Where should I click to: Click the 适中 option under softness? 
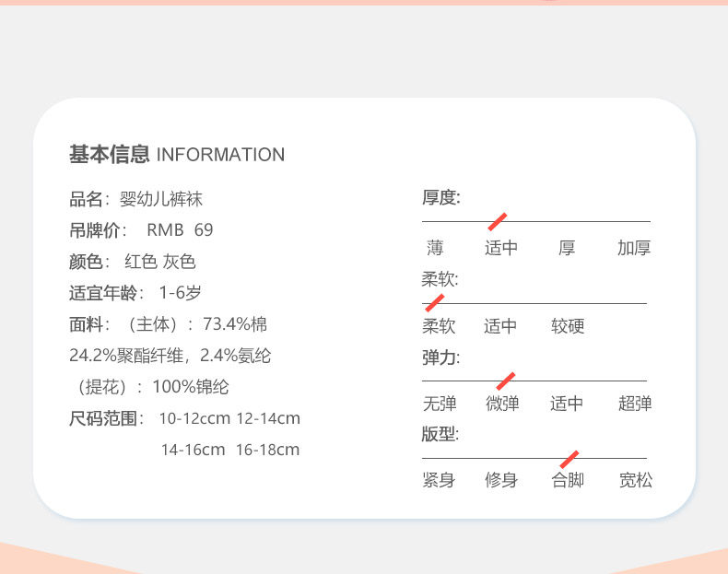(x=500, y=326)
